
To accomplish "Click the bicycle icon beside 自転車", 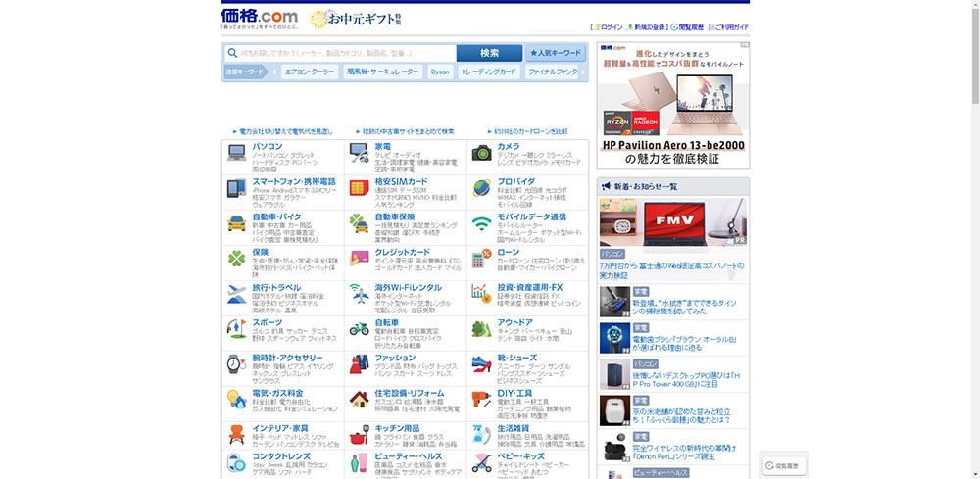I will [x=359, y=328].
